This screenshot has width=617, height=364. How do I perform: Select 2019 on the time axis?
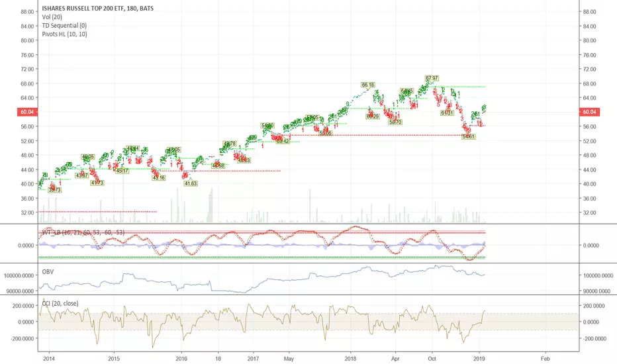[479, 359]
